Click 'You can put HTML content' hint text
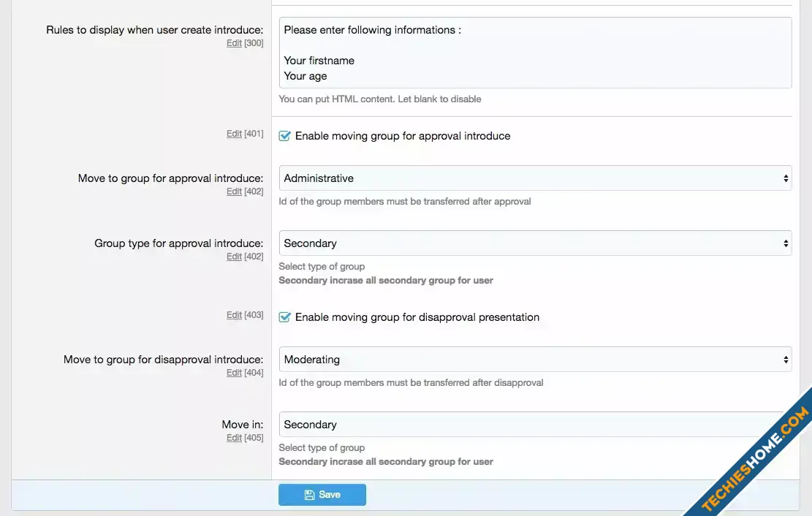 (x=379, y=99)
